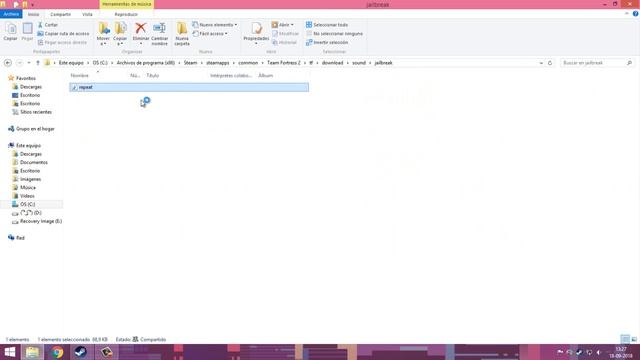Click Pegar acceso directo
The width and height of the screenshot is (640, 360).
tap(62, 42)
